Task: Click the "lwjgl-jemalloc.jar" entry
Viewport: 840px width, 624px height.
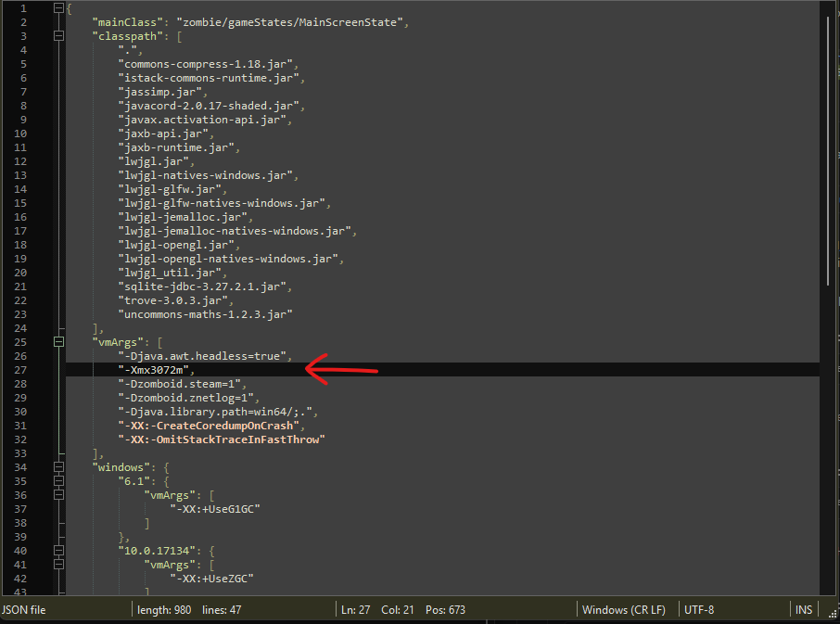Action: 183,218
